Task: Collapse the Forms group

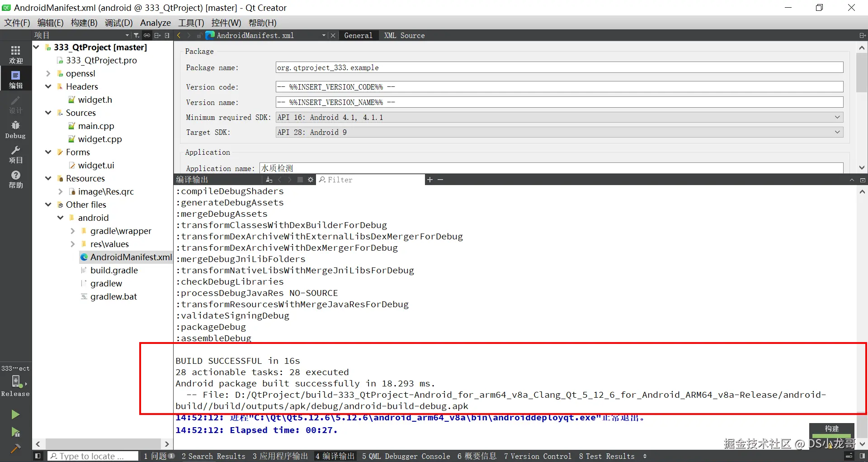Action: coord(48,152)
